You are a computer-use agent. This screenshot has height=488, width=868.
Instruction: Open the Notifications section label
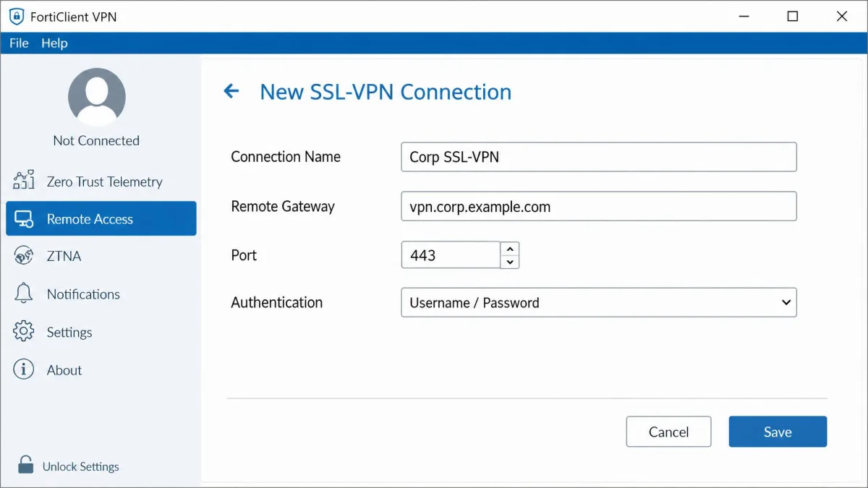83,294
